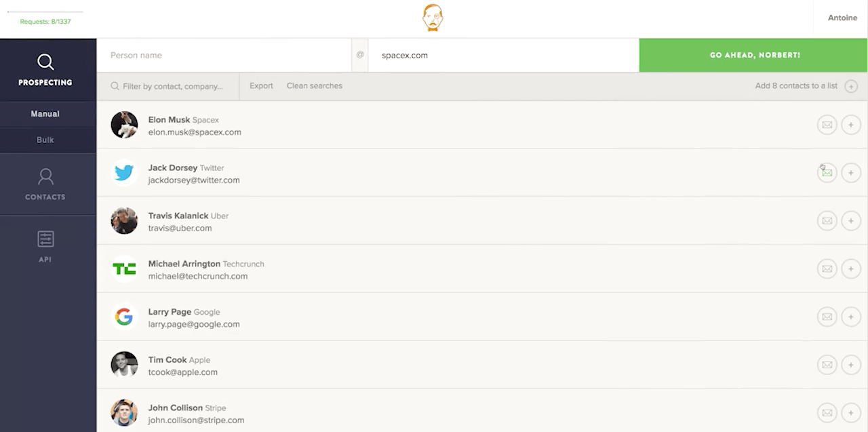Click the Export link
Screen dimensions: 868x432
pos(261,86)
